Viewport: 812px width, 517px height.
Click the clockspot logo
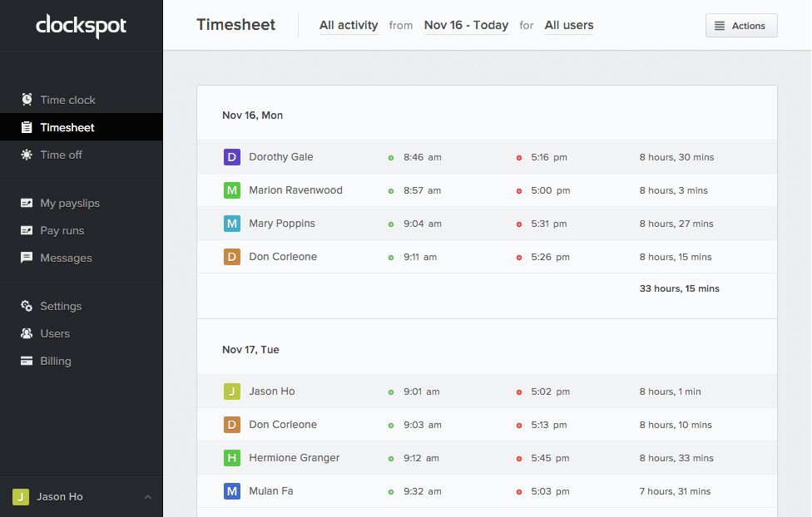click(81, 27)
